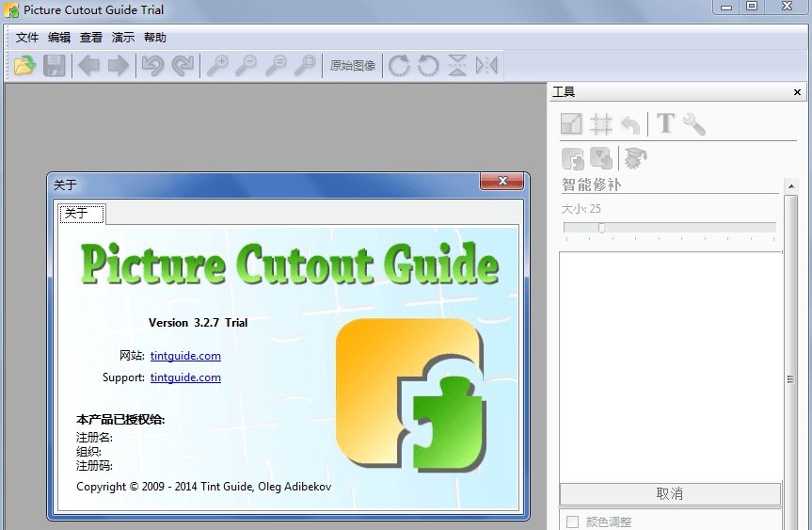Go back with the left arrow icon

88,65
